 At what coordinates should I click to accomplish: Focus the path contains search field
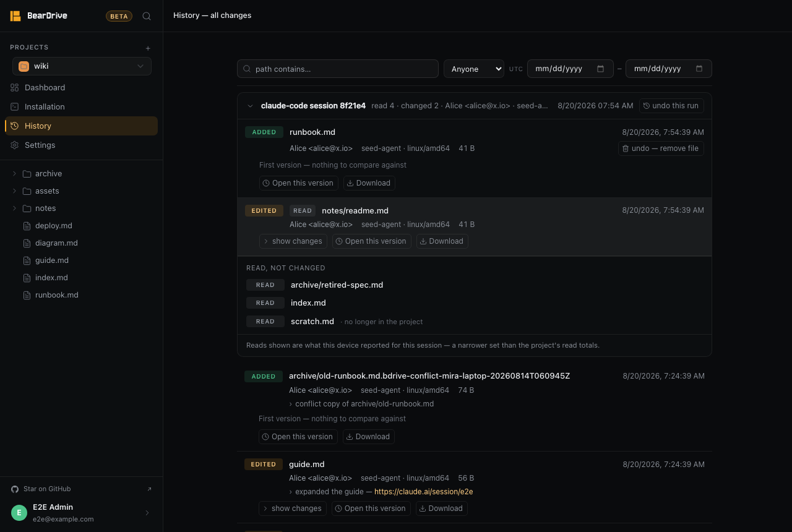(338, 69)
